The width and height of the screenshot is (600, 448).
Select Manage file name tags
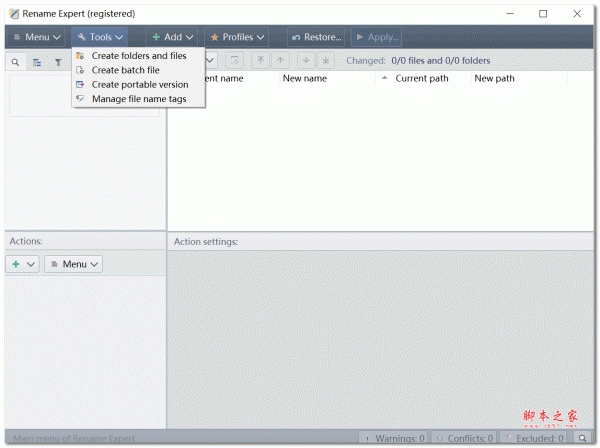coord(139,99)
